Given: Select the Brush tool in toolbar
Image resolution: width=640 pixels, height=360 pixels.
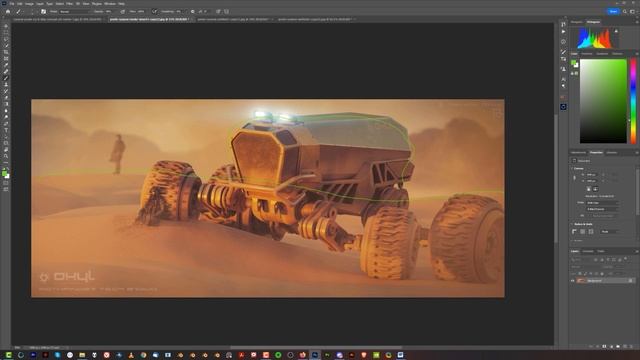Looking at the screenshot, I should pyautogui.click(x=6, y=78).
